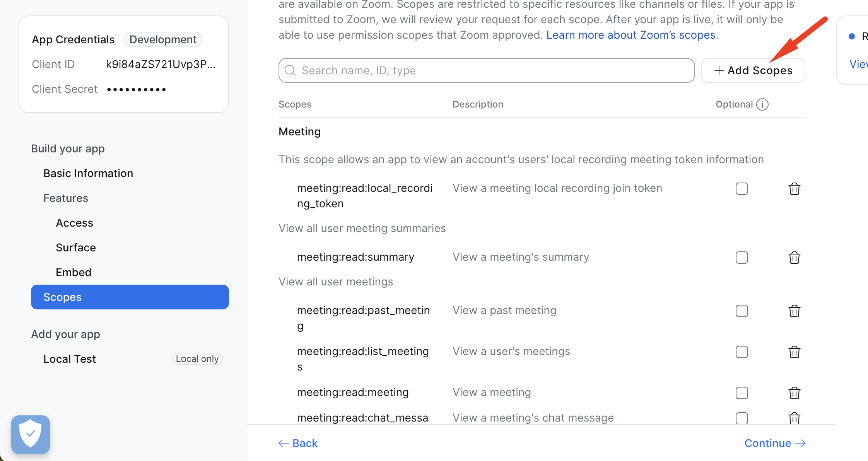Click the Add Scopes button
Screen dimensions: 868x461
coord(753,70)
